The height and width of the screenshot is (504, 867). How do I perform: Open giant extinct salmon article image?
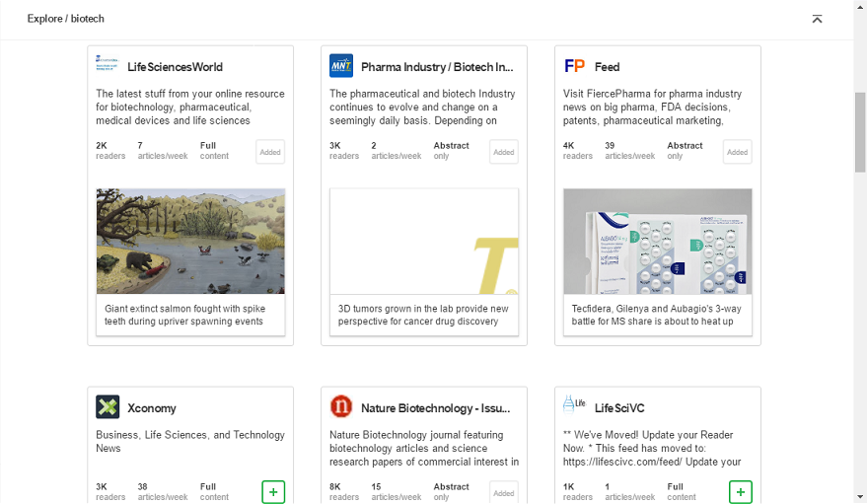(x=190, y=241)
